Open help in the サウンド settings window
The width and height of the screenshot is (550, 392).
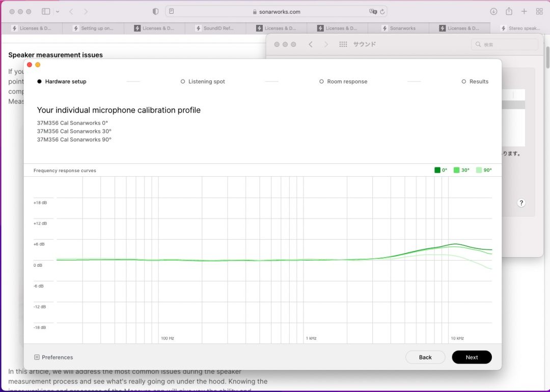pyautogui.click(x=521, y=203)
